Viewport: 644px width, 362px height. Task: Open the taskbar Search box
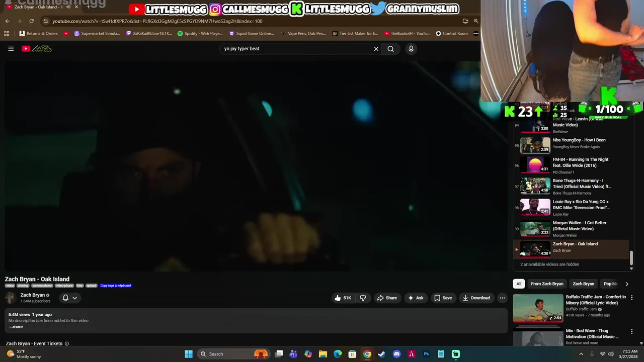click(233, 354)
